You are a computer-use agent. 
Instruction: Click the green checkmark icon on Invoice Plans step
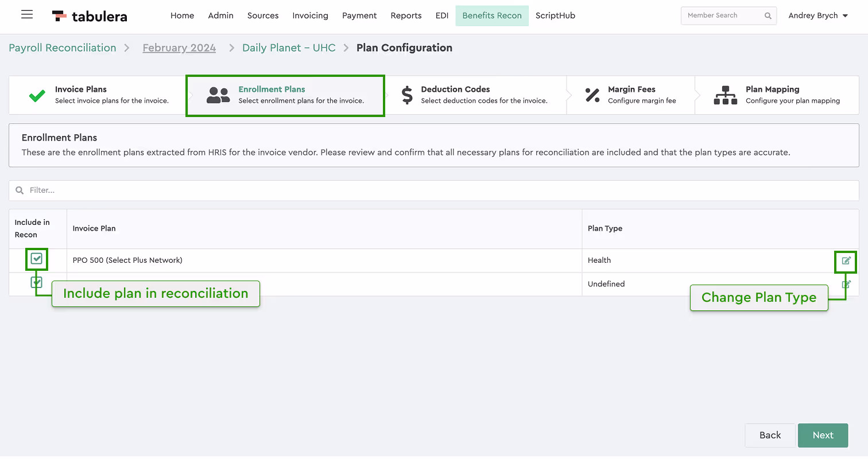(37, 95)
